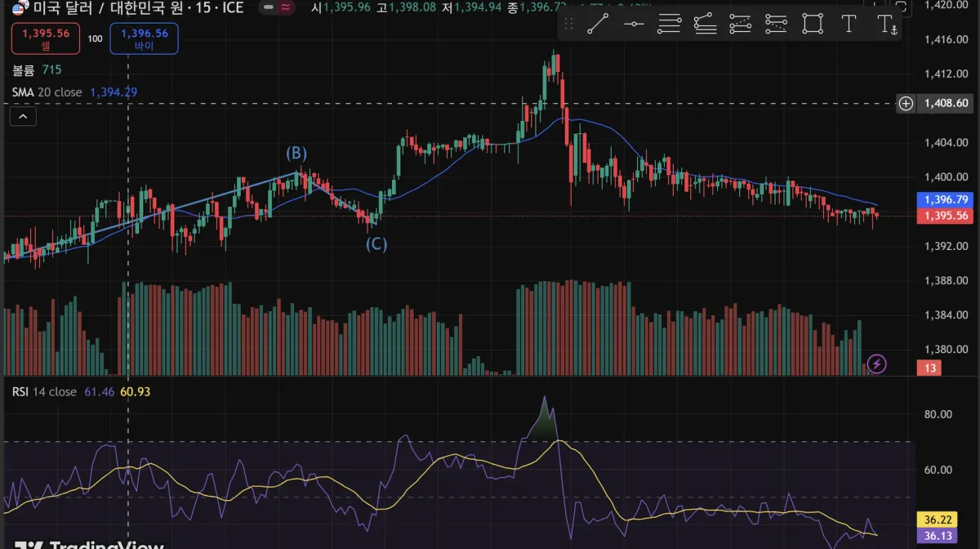Screen dimensions: 980x549
Task: Click the purple lightning flash icon
Action: pyautogui.click(x=876, y=364)
